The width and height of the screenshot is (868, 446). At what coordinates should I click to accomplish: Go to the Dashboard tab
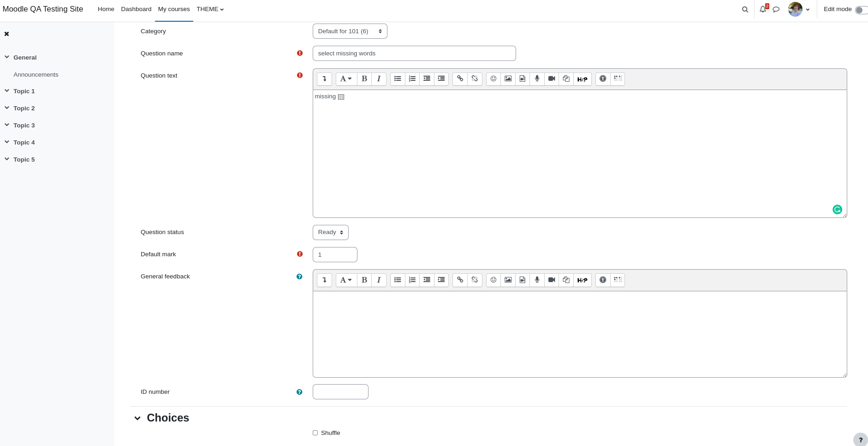136,9
